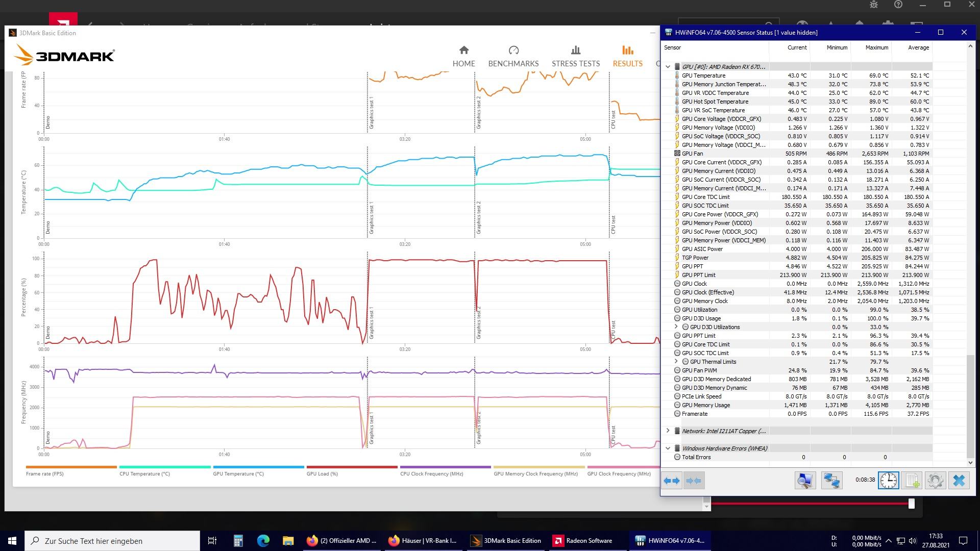
Task: Select the GPU Utilization row
Action: click(x=797, y=310)
